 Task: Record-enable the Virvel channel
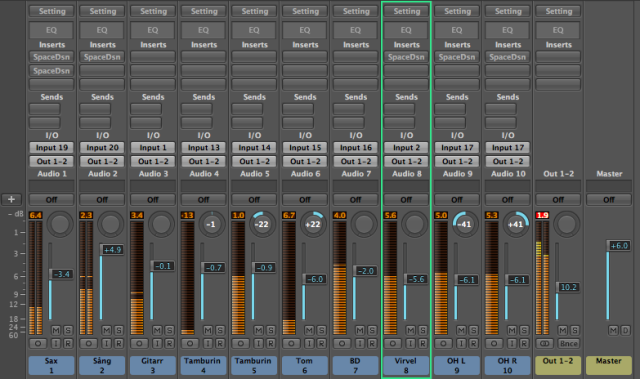click(x=422, y=344)
